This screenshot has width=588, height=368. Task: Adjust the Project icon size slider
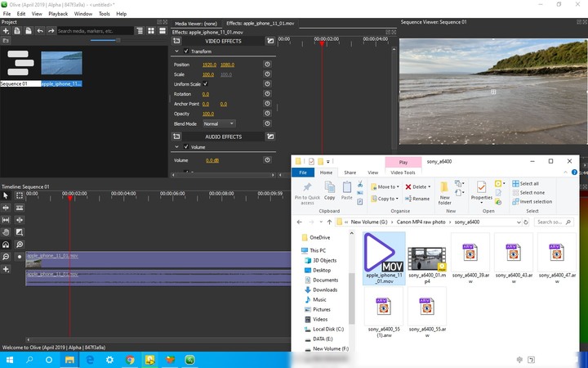click(x=118, y=40)
